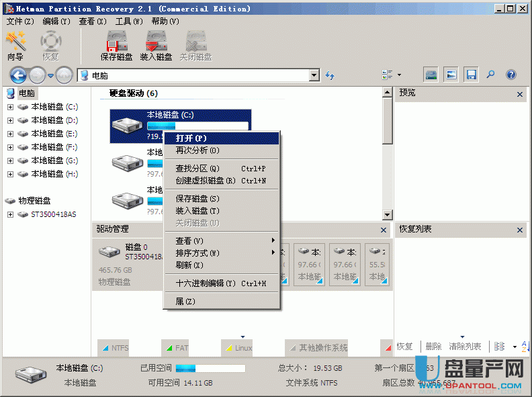The image size is (532, 397).
Task: Go back with the blue back arrow
Action: [x=18, y=75]
